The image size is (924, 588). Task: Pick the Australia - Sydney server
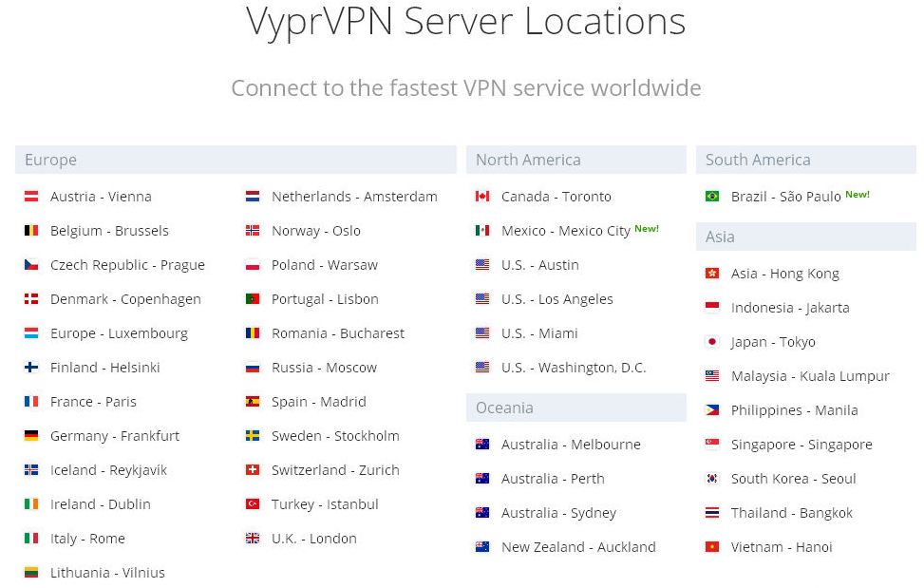tap(558, 514)
